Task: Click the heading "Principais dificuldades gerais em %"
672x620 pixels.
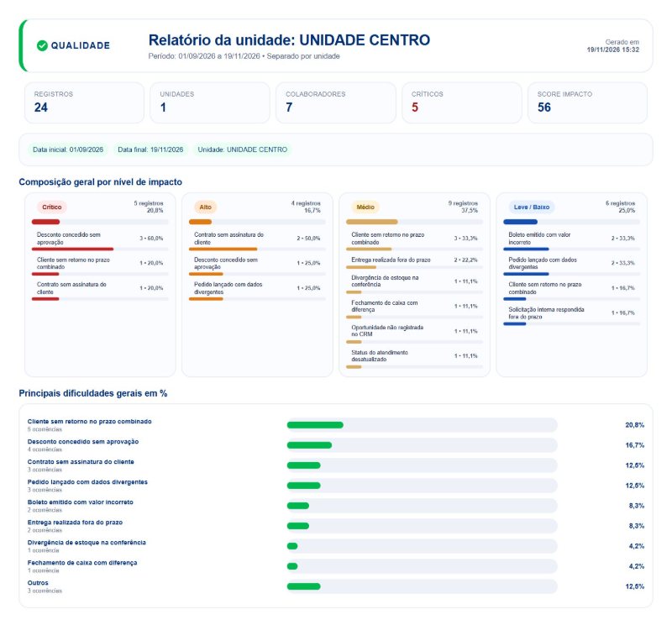Action: [93, 393]
